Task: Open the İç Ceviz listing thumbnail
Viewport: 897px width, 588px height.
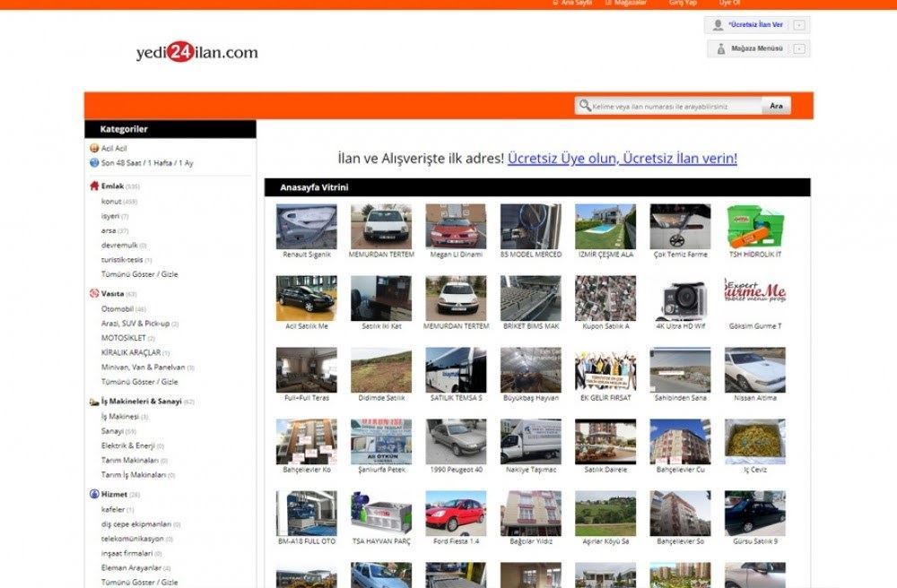Action: pos(755,442)
